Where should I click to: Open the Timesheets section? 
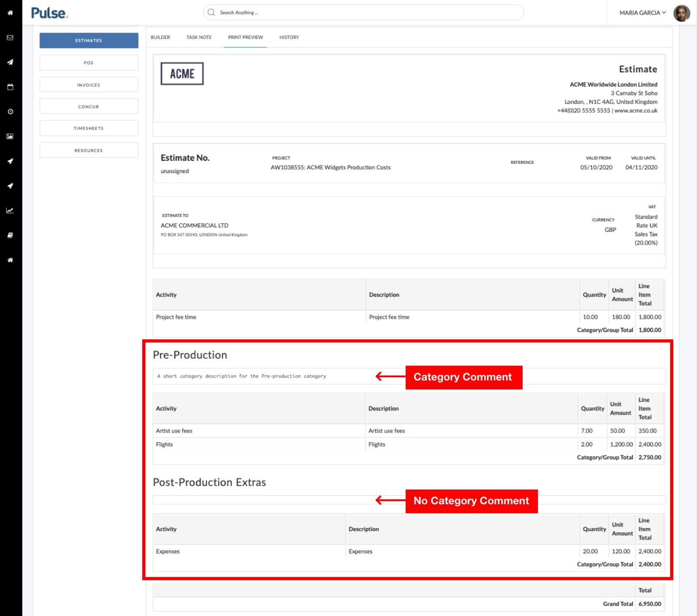click(x=89, y=128)
